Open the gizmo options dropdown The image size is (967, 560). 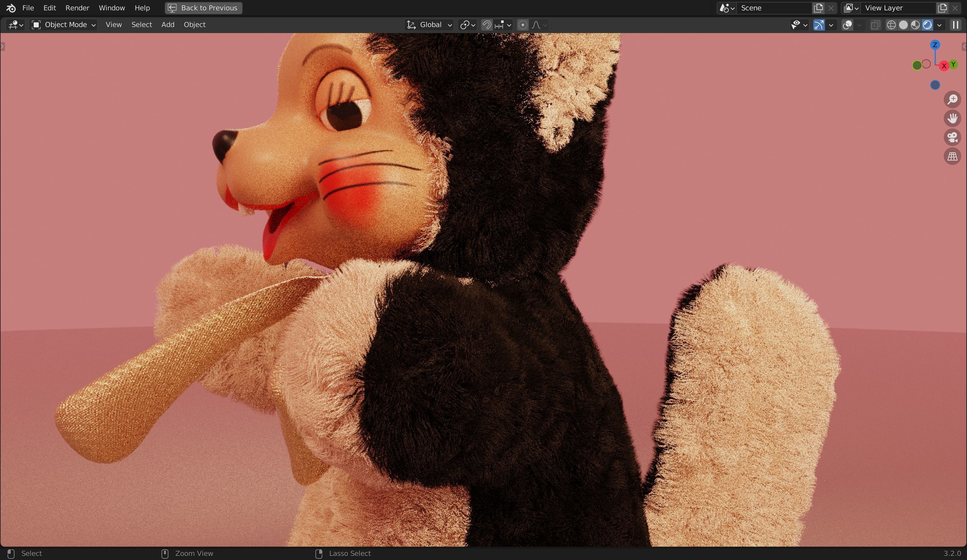point(831,25)
